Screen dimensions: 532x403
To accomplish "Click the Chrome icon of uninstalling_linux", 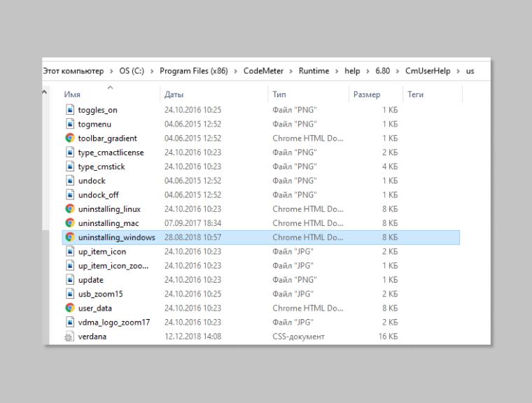I will [69, 208].
